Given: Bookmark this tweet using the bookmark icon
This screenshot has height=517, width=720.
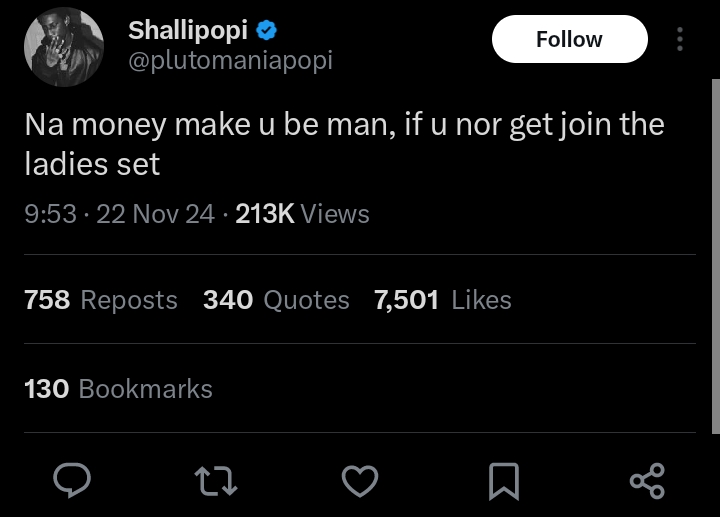Looking at the screenshot, I should [503, 481].
